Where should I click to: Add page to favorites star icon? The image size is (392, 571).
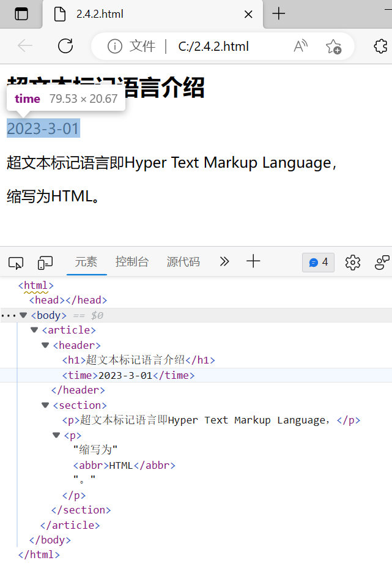pyautogui.click(x=333, y=46)
